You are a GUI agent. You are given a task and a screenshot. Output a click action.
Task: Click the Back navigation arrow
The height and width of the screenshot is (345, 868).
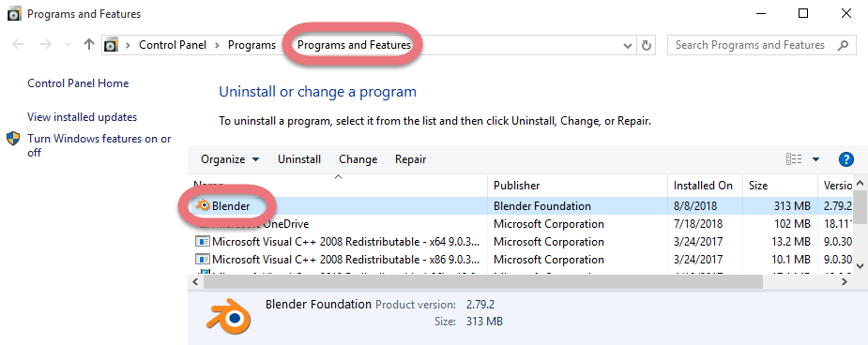point(18,45)
